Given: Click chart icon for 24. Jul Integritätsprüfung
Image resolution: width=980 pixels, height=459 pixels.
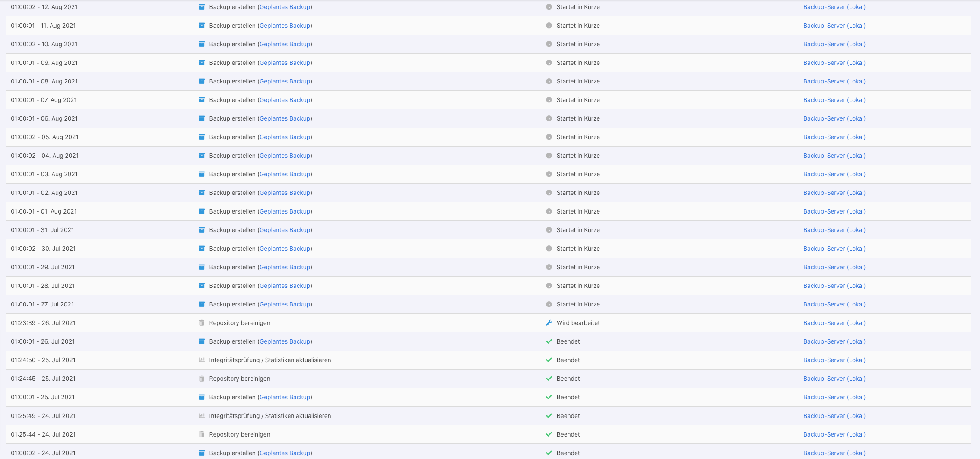Looking at the screenshot, I should coord(201,416).
